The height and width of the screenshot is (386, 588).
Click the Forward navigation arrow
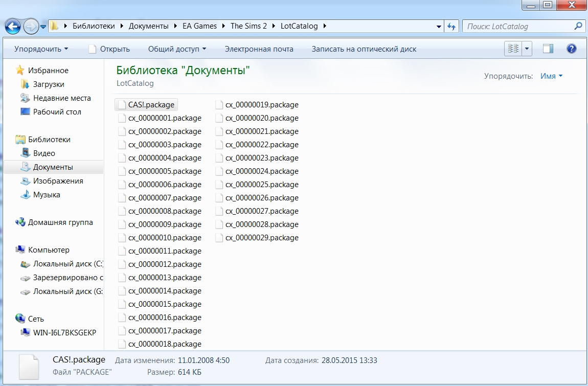[x=31, y=26]
